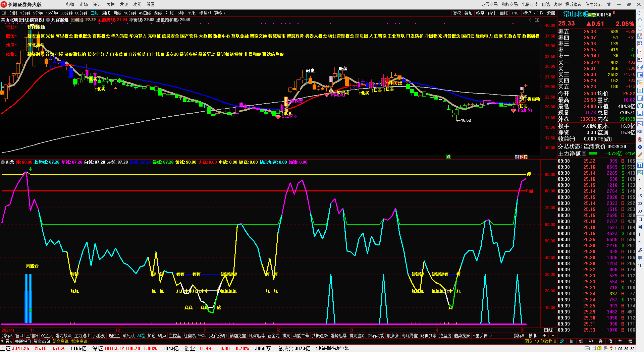Click the RSI icon in right sidebar
Viewport: 644px width, 352px height.
(x=640, y=131)
